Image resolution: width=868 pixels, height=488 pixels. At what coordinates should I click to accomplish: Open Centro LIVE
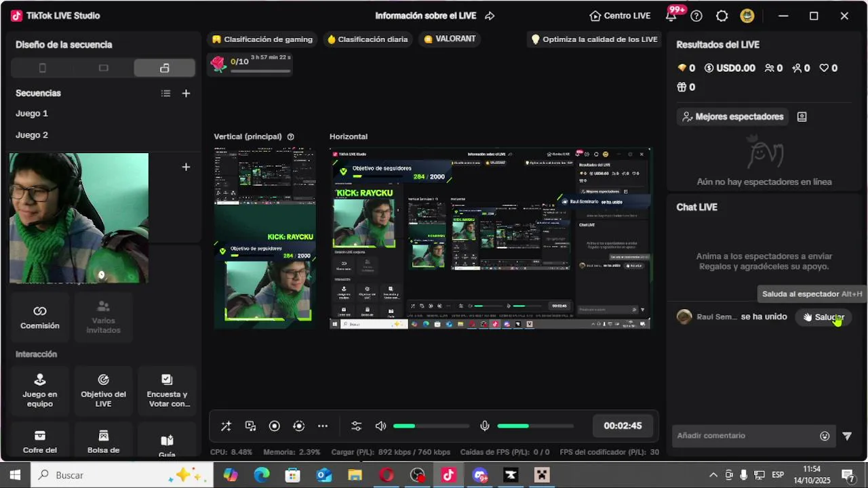tap(620, 16)
